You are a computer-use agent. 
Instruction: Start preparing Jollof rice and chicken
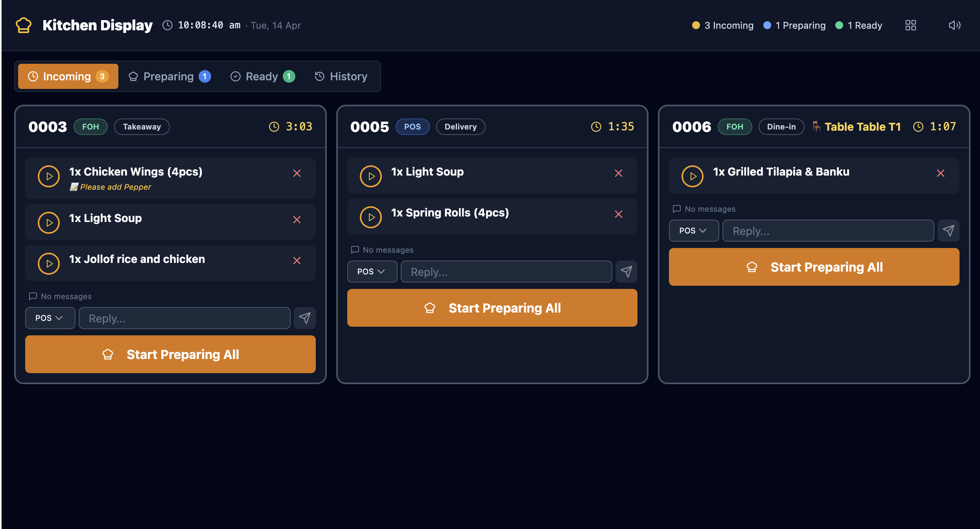click(x=49, y=264)
